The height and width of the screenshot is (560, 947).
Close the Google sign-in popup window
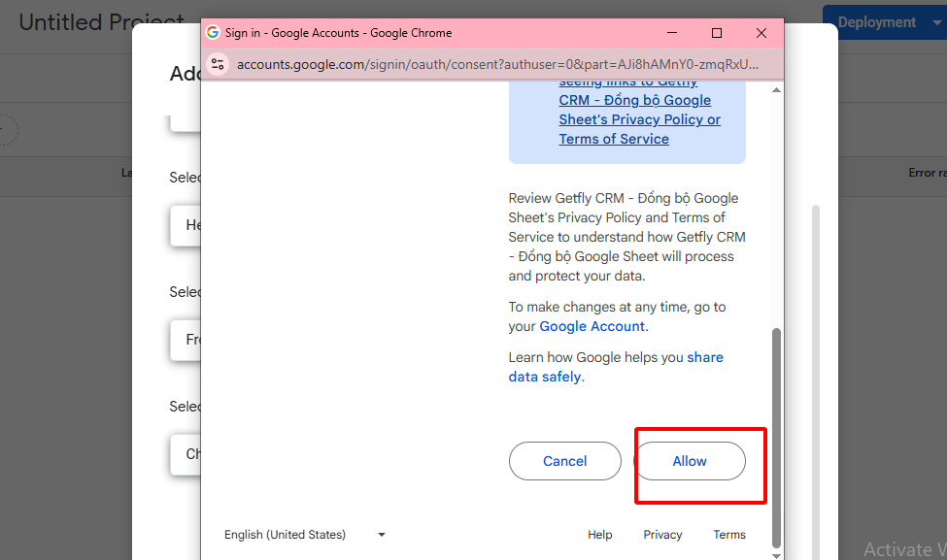[x=761, y=33]
